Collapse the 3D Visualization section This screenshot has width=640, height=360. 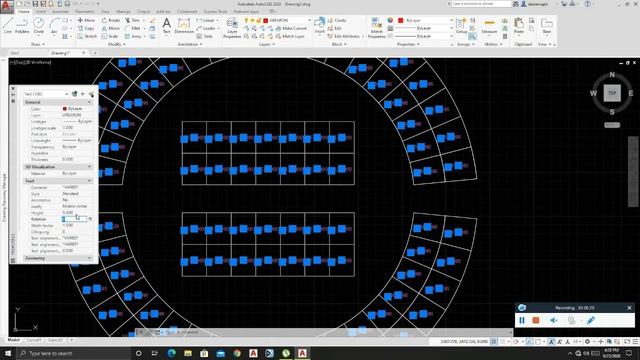pyautogui.click(x=89, y=167)
